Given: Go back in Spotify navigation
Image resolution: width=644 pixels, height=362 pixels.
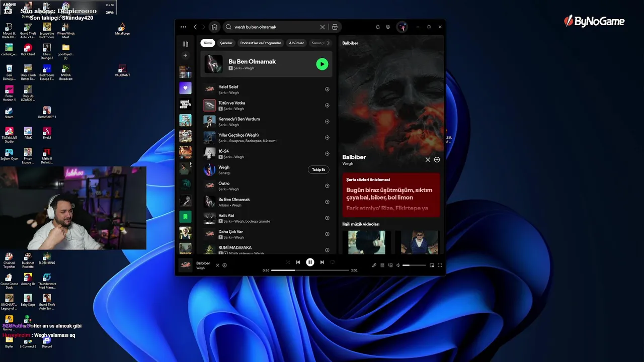Looking at the screenshot, I should pos(195,27).
